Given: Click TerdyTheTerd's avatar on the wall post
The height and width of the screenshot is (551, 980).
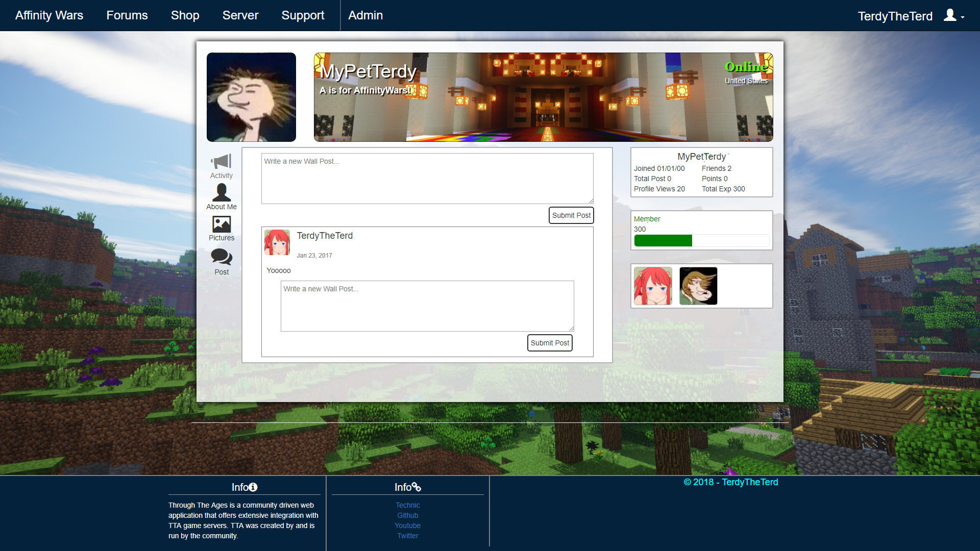Looking at the screenshot, I should [277, 242].
